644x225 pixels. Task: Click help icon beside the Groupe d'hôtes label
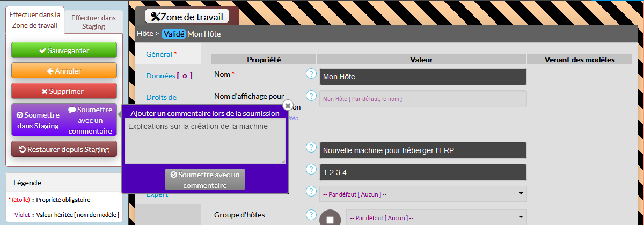311,215
